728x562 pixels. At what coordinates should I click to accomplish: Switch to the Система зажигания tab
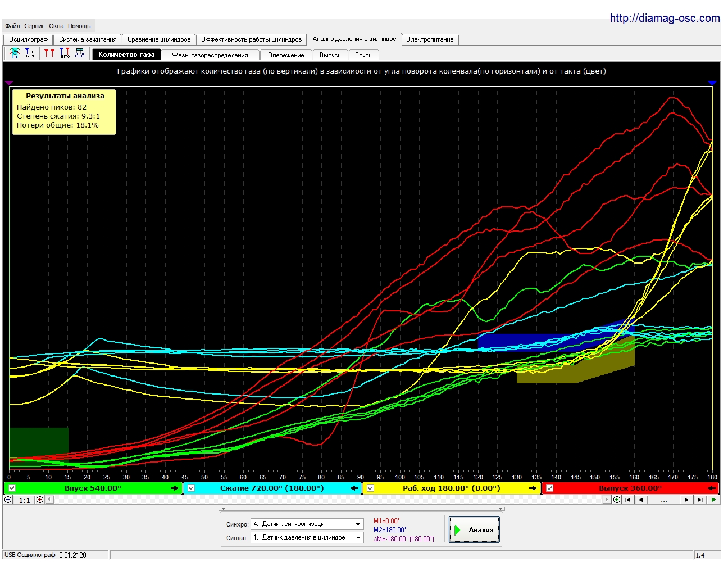(x=88, y=39)
